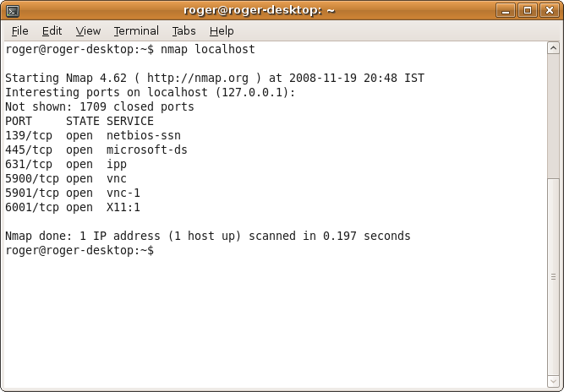Click the 139/tcp netbios-ssn port line
This screenshot has width=564, height=392.
[93, 135]
